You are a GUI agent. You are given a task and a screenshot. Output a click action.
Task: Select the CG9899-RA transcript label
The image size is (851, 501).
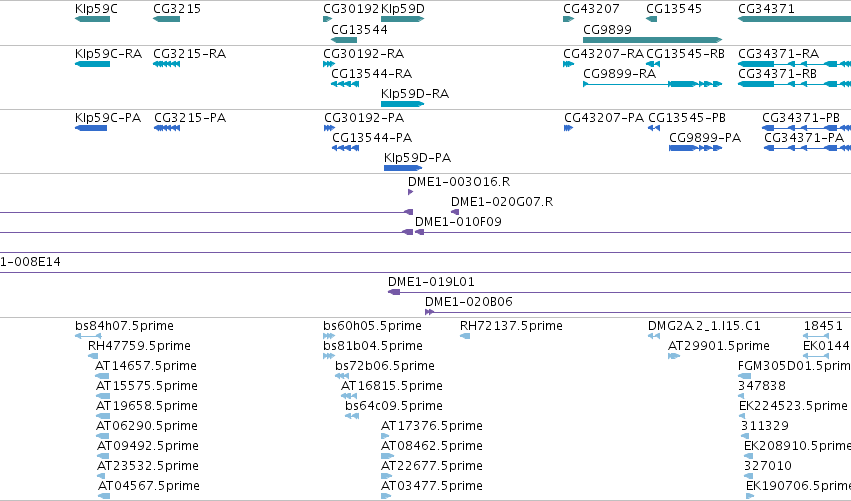click(x=619, y=73)
